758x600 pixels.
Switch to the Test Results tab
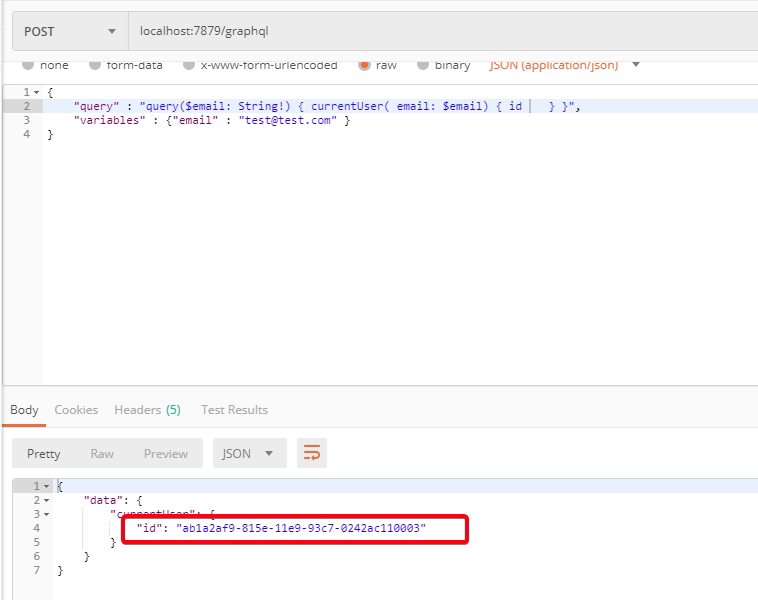pyautogui.click(x=234, y=409)
